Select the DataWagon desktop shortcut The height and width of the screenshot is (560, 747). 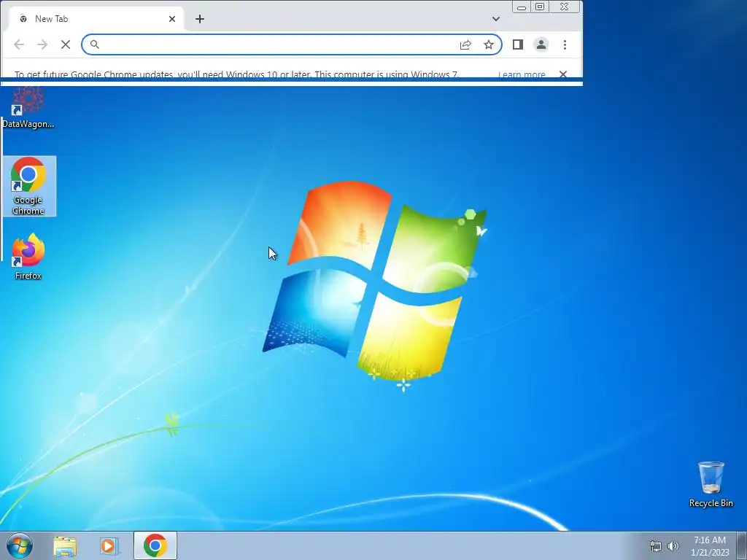[28, 108]
